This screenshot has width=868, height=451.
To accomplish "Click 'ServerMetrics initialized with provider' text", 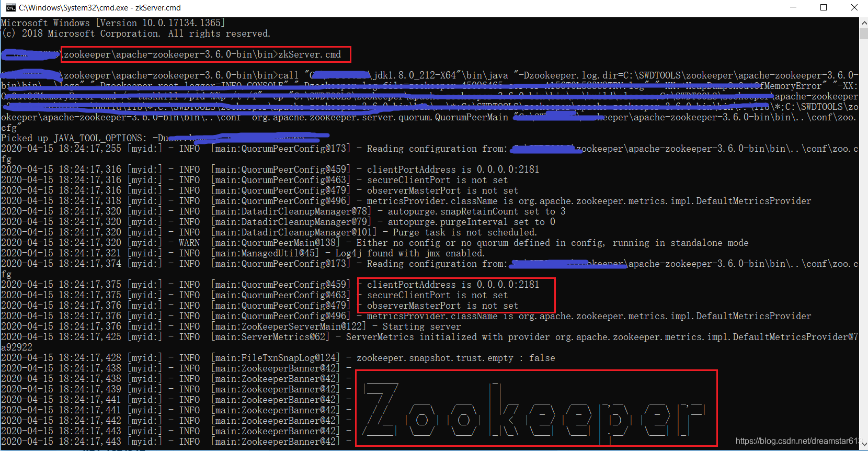I will point(448,337).
